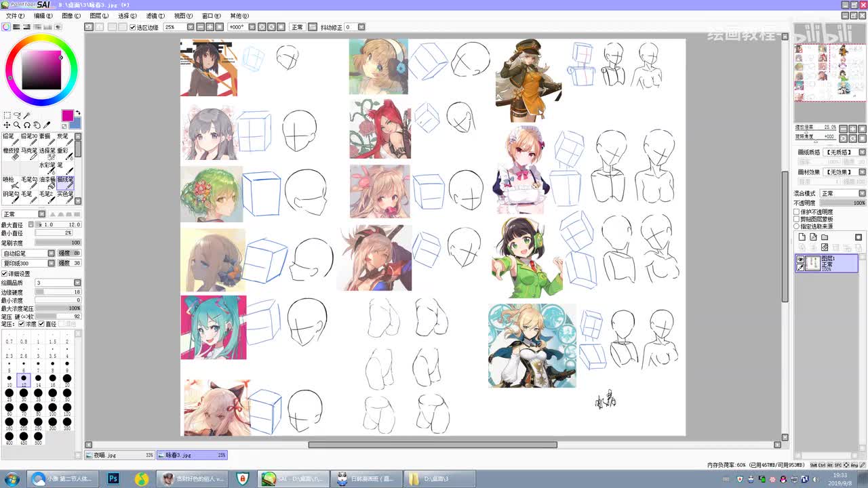Select the 500 brush size preset
This screenshot has height=488, width=868.
point(38,438)
